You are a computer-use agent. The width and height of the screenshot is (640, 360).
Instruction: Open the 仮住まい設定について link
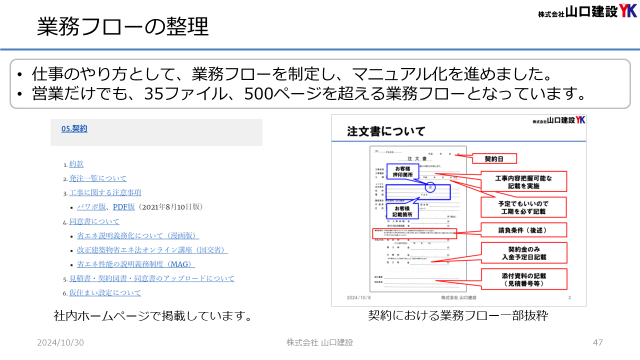(105, 293)
